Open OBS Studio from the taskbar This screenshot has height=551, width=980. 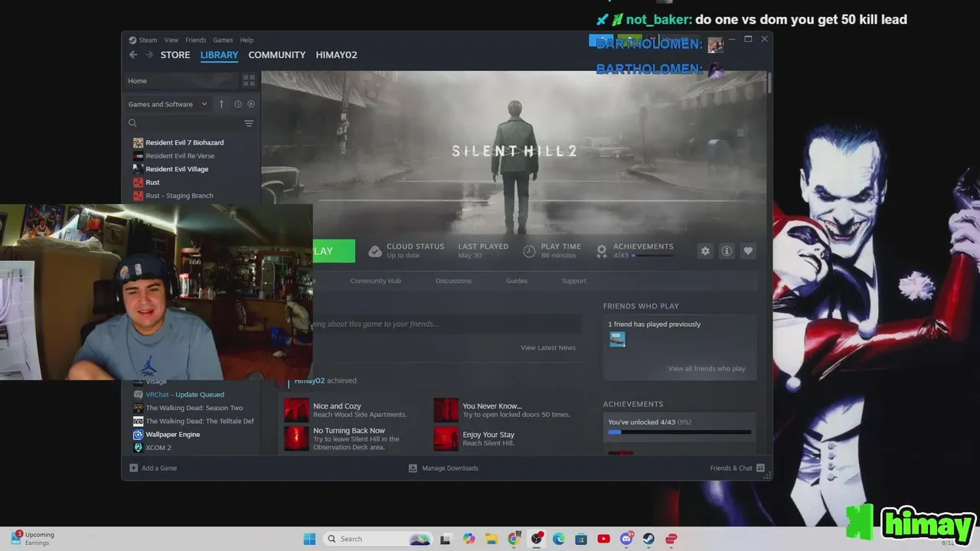tap(537, 539)
